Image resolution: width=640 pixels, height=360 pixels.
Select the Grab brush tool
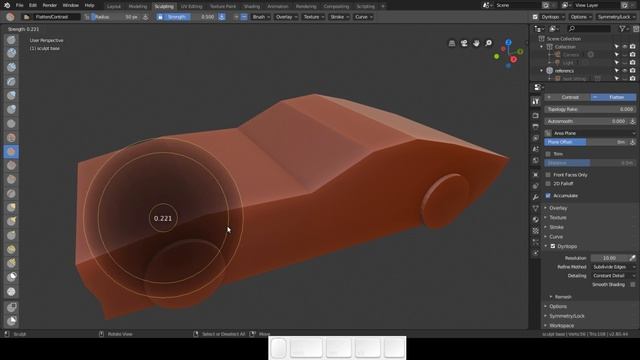click(x=11, y=208)
